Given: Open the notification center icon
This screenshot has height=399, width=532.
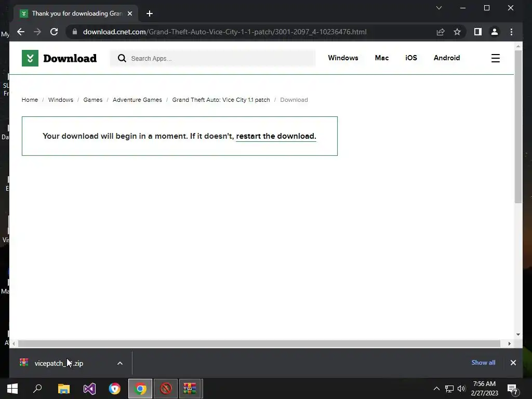Looking at the screenshot, I should click(x=513, y=389).
